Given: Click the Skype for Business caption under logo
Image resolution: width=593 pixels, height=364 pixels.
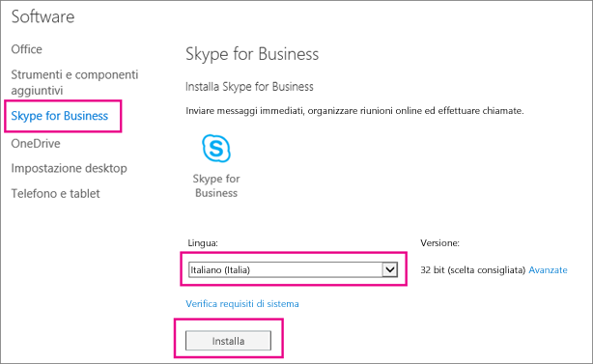Looking at the screenshot, I should [x=216, y=185].
